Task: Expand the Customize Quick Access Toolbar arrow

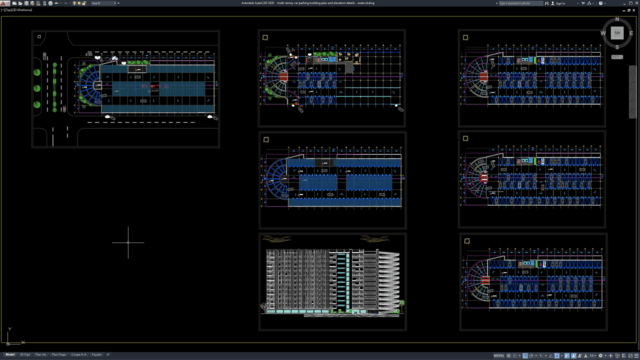Action: coord(118,3)
